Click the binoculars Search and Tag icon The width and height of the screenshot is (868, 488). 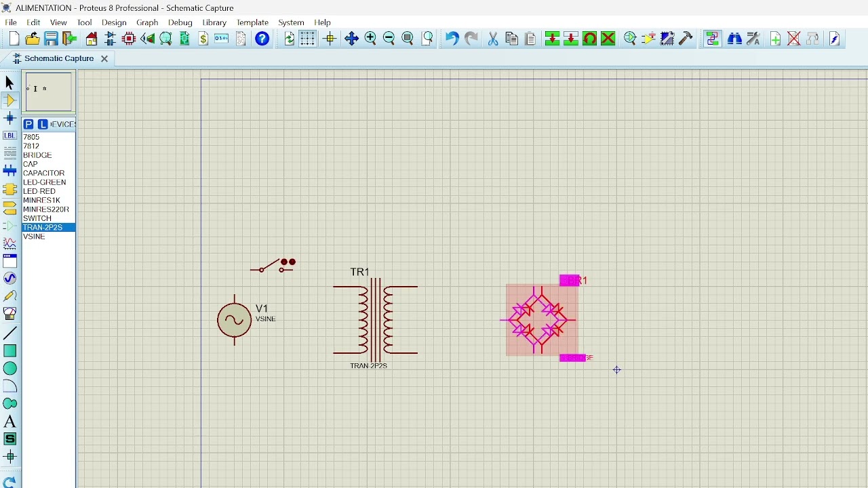click(734, 39)
